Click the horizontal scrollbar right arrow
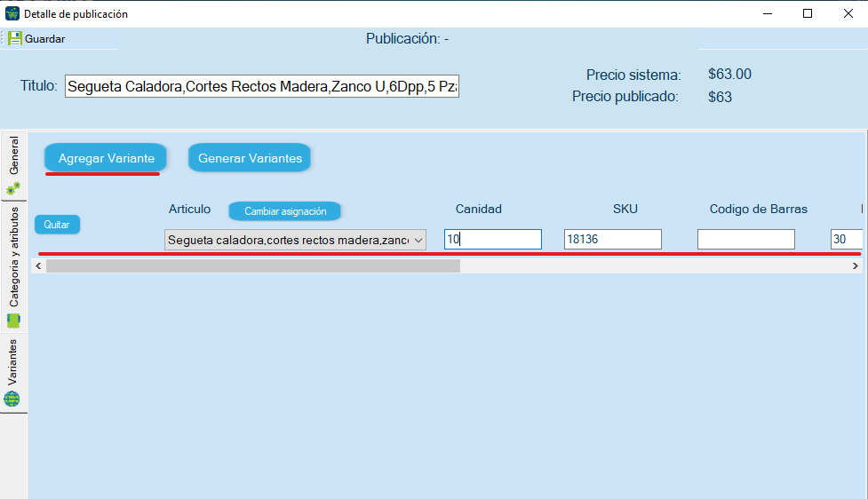The width and height of the screenshot is (868, 499). 856,266
